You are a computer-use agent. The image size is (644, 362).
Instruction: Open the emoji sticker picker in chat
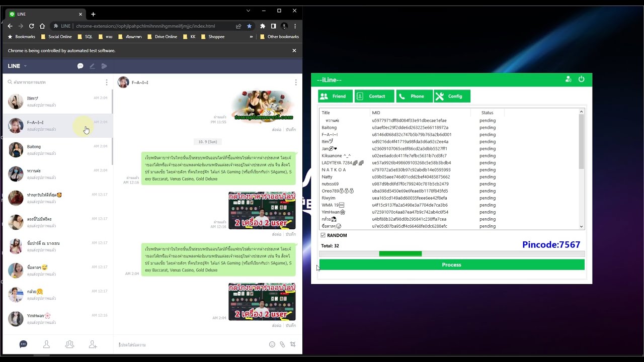point(272,344)
